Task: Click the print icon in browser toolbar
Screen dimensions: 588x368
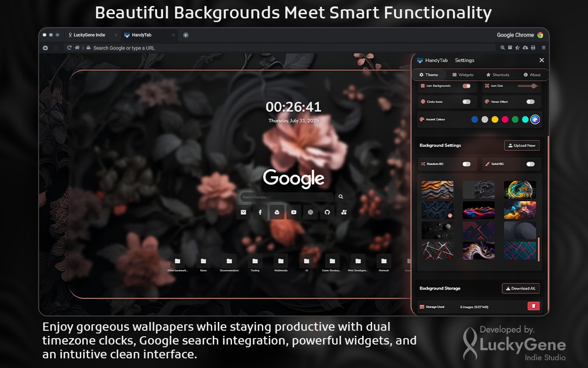Action: click(533, 48)
